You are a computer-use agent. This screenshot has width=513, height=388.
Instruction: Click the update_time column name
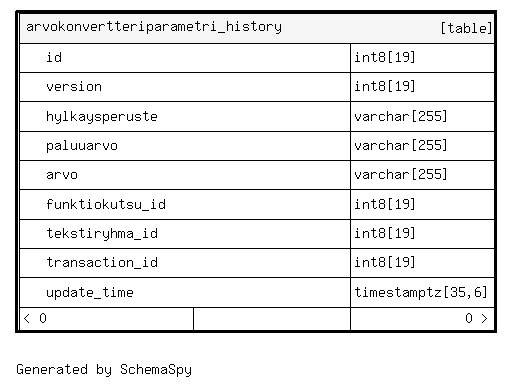point(90,292)
